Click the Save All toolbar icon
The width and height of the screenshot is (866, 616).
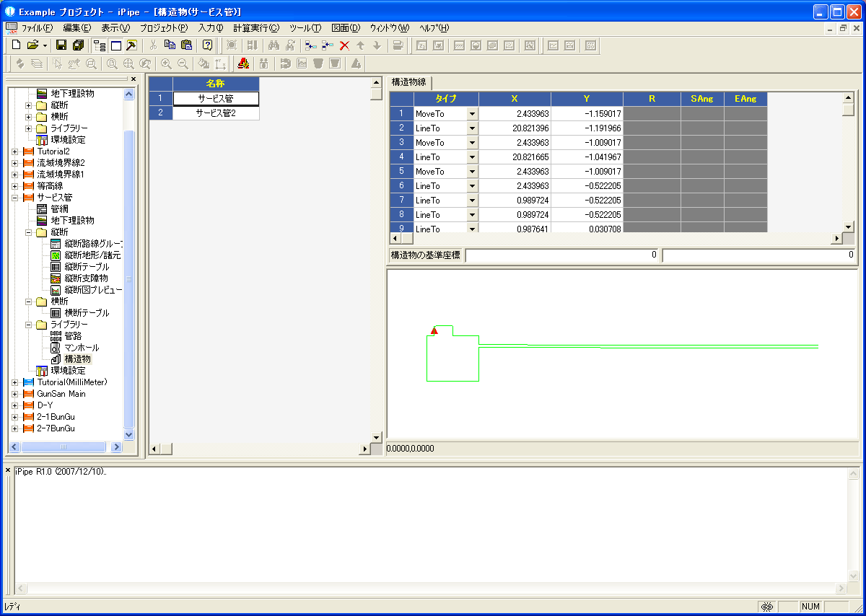78,45
